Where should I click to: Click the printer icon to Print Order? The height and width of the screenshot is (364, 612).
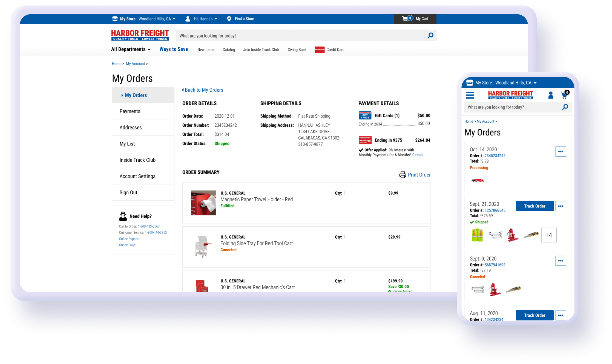coord(402,175)
